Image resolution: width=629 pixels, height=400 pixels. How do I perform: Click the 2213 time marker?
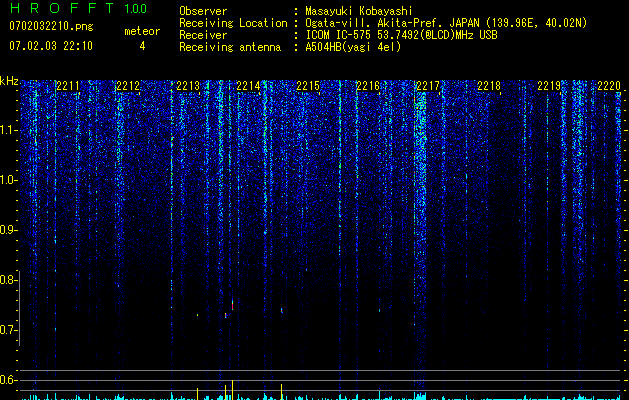[x=188, y=85]
